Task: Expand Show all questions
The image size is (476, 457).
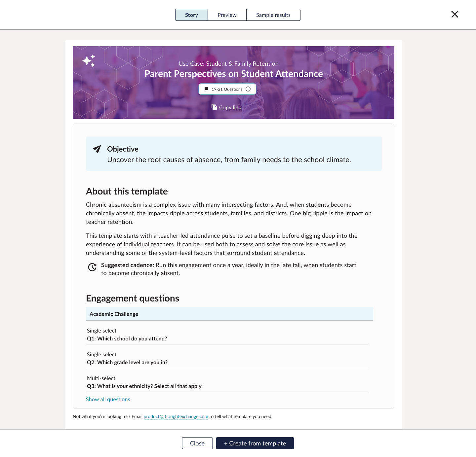Action: coord(108,399)
